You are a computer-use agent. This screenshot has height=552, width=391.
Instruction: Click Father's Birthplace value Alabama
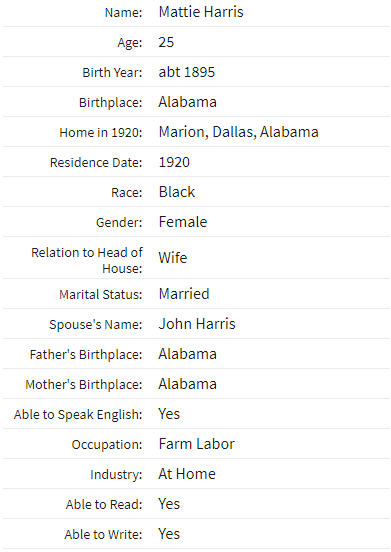(188, 354)
